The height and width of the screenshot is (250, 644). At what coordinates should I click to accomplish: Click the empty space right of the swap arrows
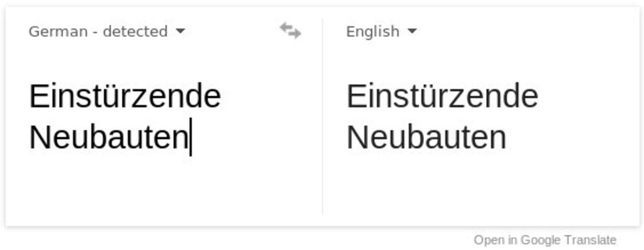point(311,31)
